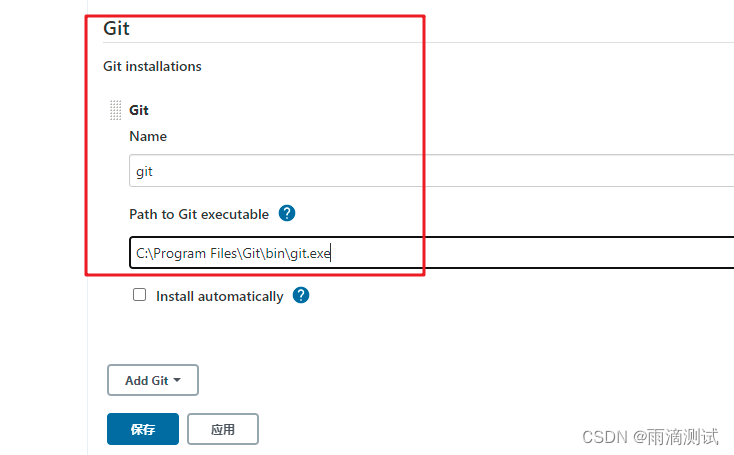Click the Git section heading
Screen dimensions: 734x455
[116, 29]
